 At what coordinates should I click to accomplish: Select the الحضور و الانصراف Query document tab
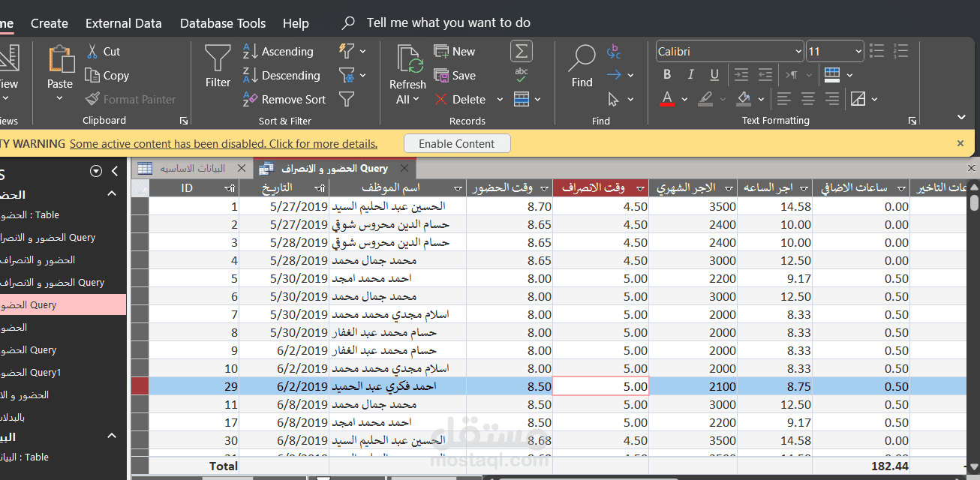[x=334, y=169]
